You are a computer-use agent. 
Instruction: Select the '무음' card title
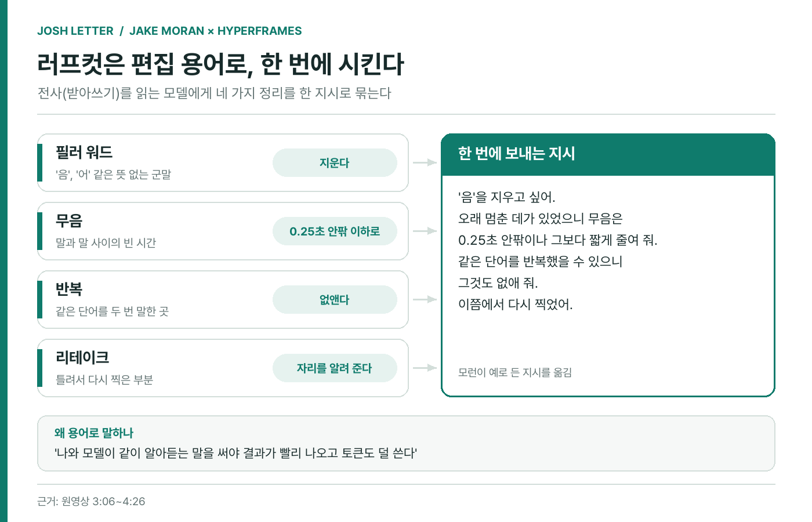point(69,221)
